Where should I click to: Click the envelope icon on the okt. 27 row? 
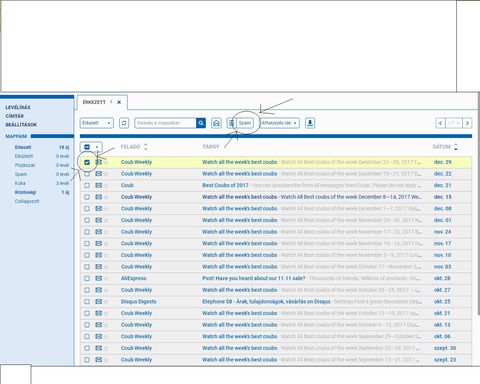[99, 290]
